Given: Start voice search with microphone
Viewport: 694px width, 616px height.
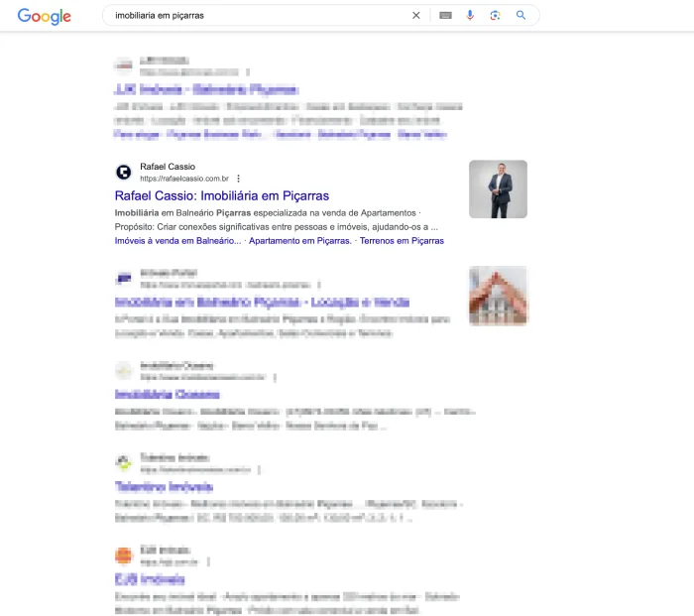Looking at the screenshot, I should (470, 16).
